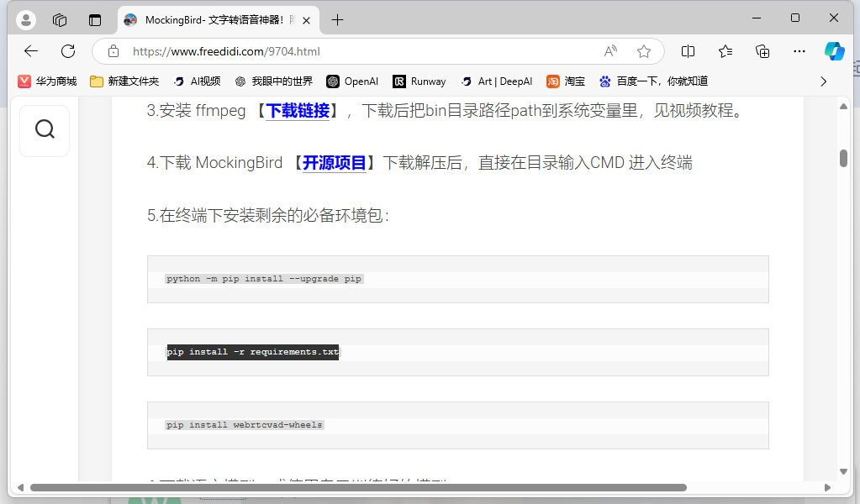
Task: Toggle the vertical tabs pane icon
Action: point(95,20)
